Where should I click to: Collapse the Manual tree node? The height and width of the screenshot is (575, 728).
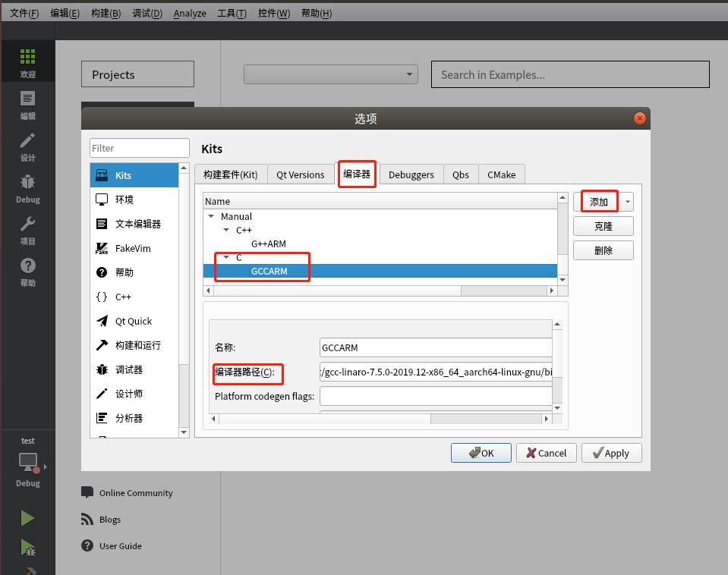pos(211,216)
